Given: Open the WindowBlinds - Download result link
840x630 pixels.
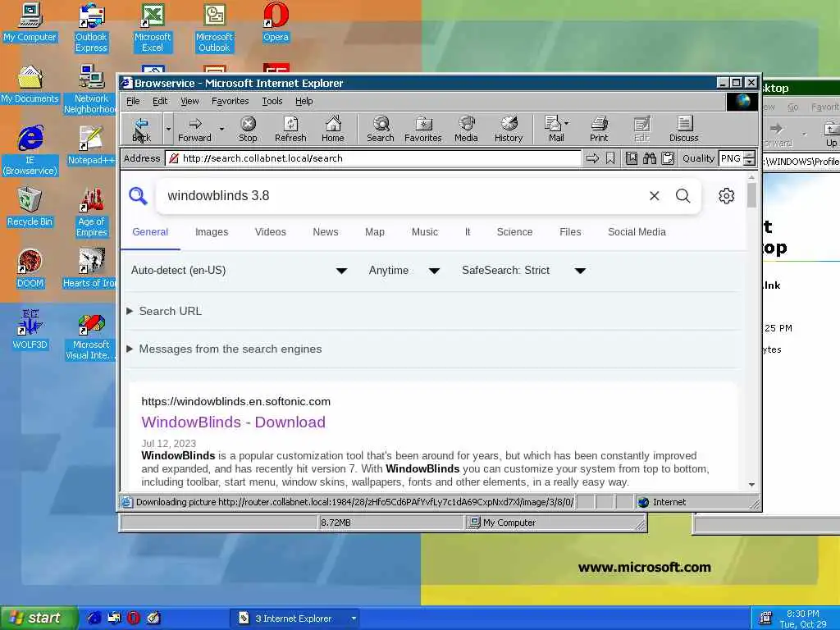Looking at the screenshot, I should tap(234, 422).
